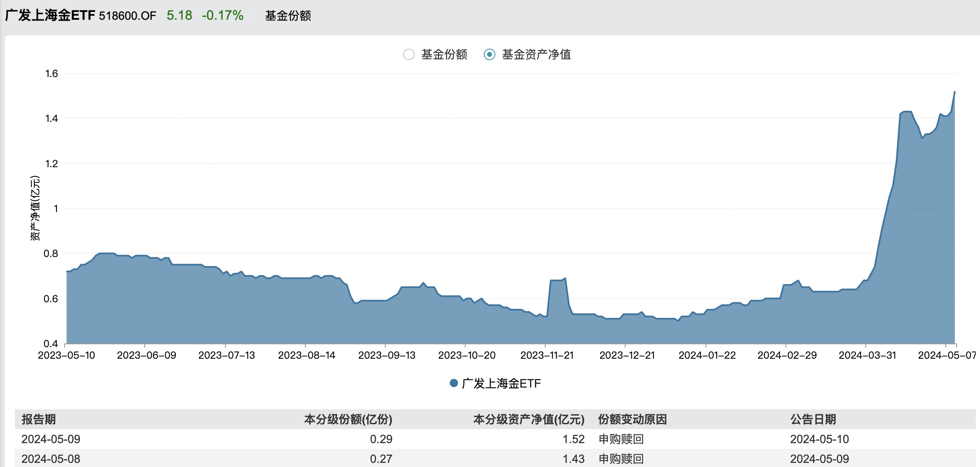Select the 基金份额 radio button
The height and width of the screenshot is (467, 980).
coord(408,54)
